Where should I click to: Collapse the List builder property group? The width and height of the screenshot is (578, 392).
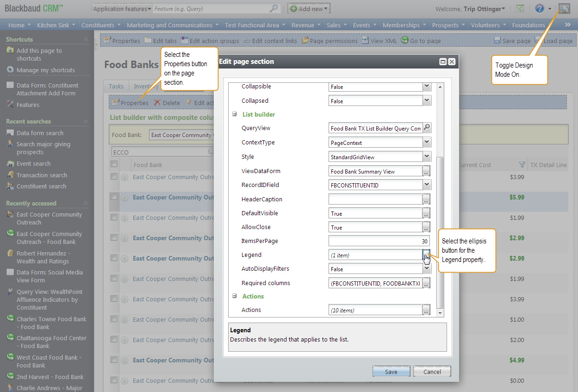234,114
